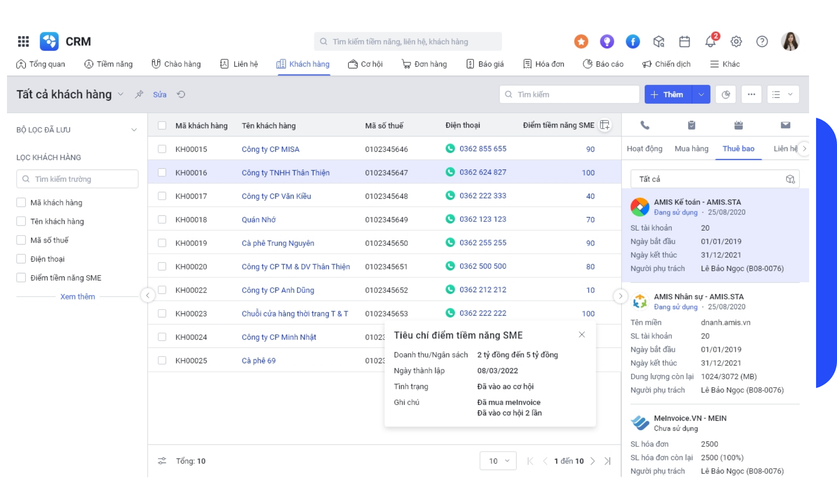The width and height of the screenshot is (837, 504).
Task: Click the CRM logo icon
Action: (49, 41)
